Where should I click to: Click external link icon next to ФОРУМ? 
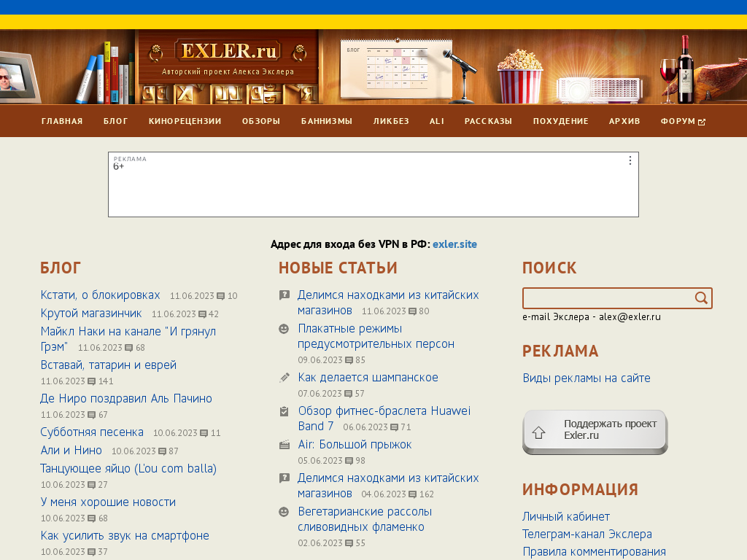(702, 122)
